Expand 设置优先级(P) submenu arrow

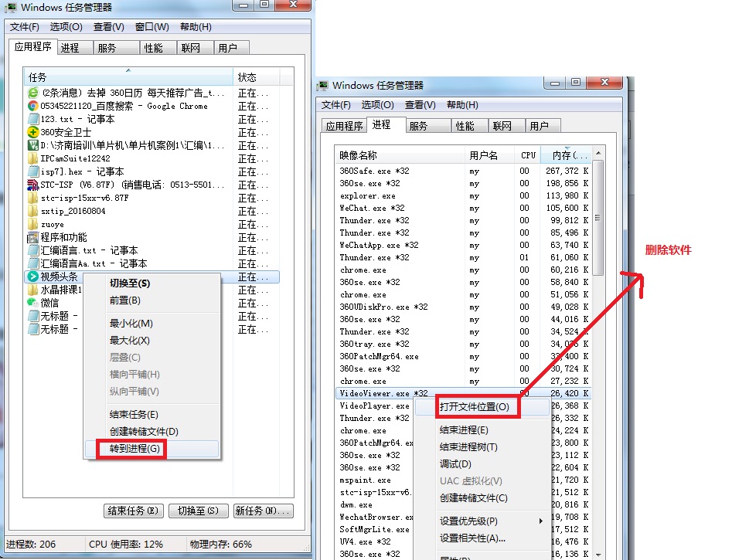tap(541, 521)
